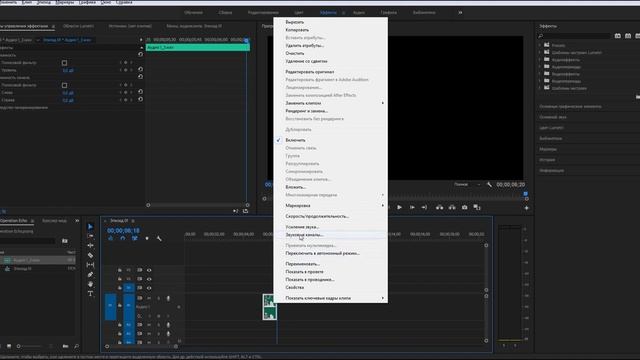This screenshot has height=360, width=640.
Task: Toggle lock on the top video track
Action: tap(120, 270)
